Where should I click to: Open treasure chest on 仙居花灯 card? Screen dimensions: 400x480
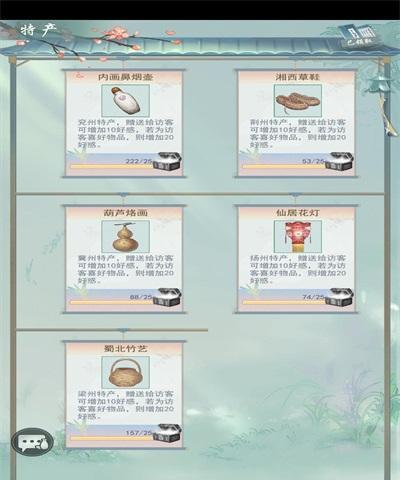[340, 297]
